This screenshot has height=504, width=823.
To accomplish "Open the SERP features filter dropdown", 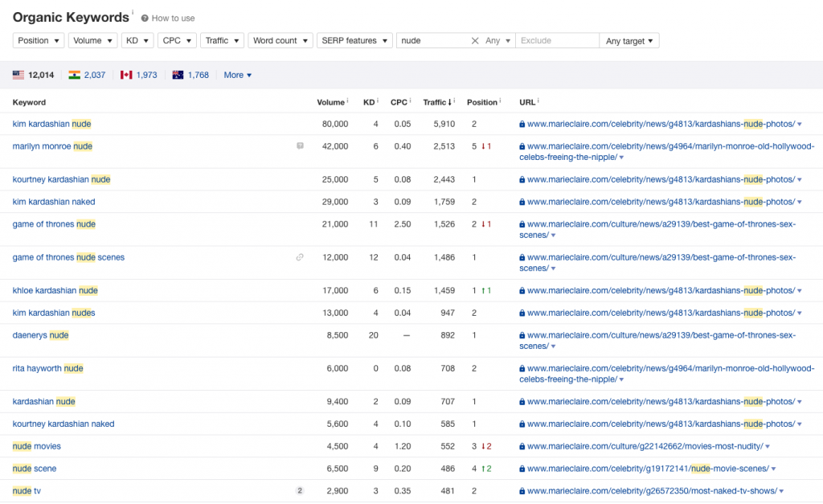I will tap(354, 40).
